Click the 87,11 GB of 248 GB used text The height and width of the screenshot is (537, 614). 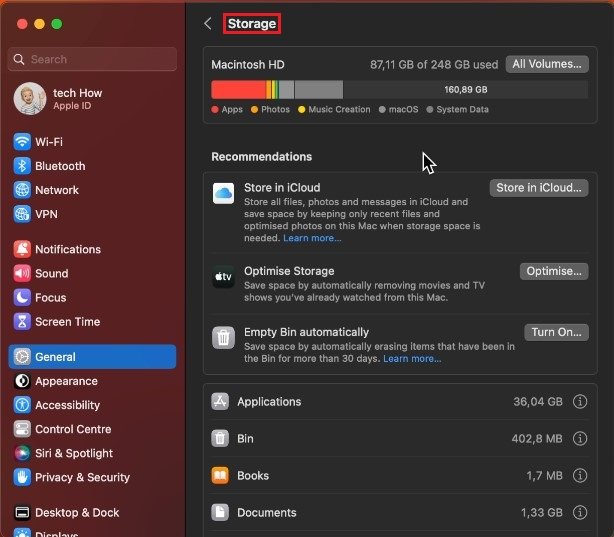[x=434, y=65]
